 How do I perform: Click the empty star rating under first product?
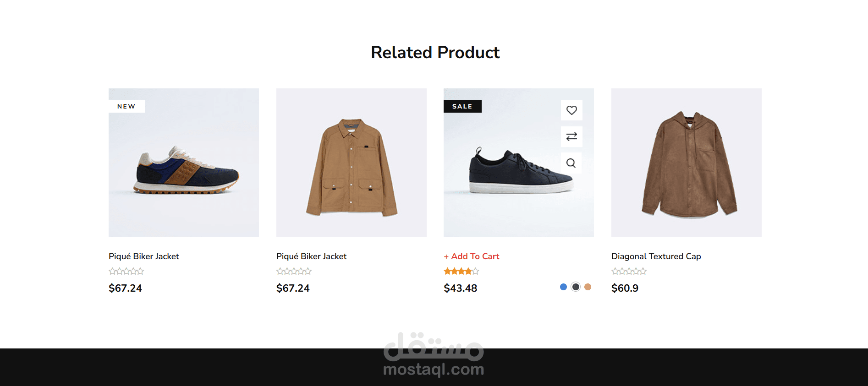click(126, 272)
